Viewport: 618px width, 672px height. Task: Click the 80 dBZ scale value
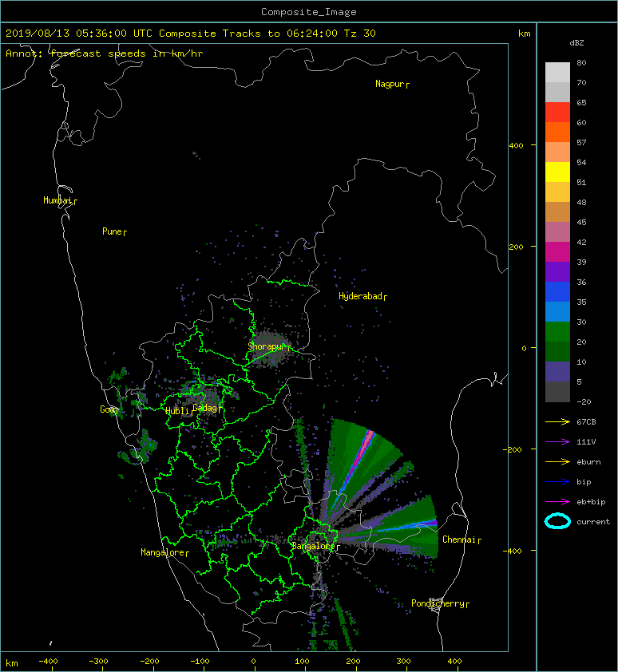click(581, 62)
